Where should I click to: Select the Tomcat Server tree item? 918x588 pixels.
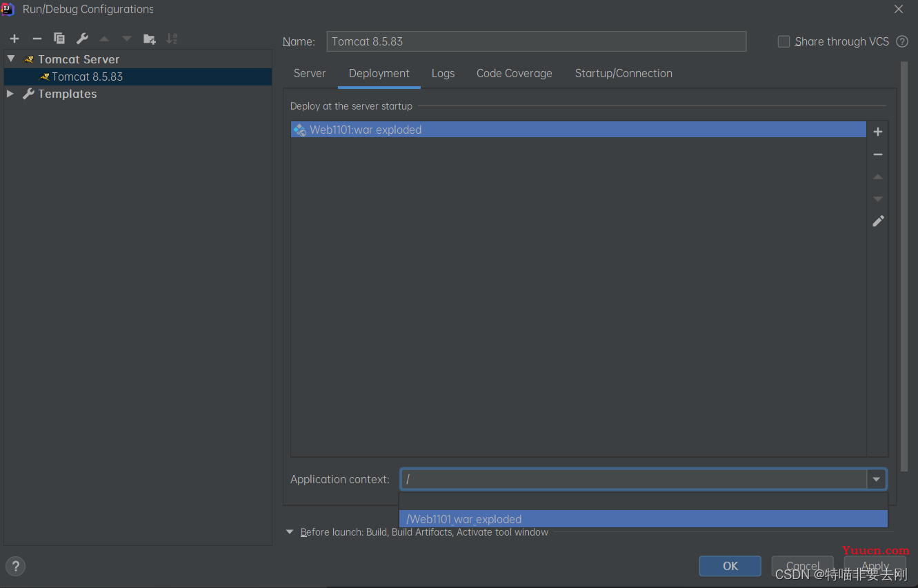coord(79,59)
